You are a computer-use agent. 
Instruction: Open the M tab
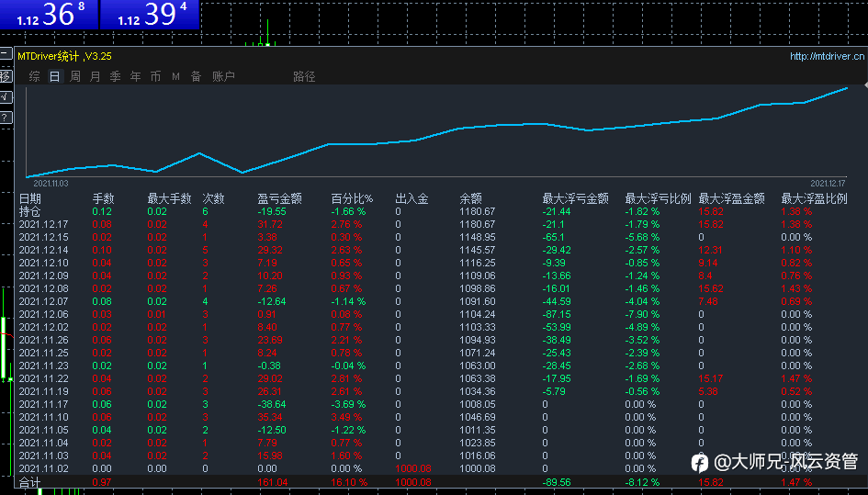click(x=175, y=76)
